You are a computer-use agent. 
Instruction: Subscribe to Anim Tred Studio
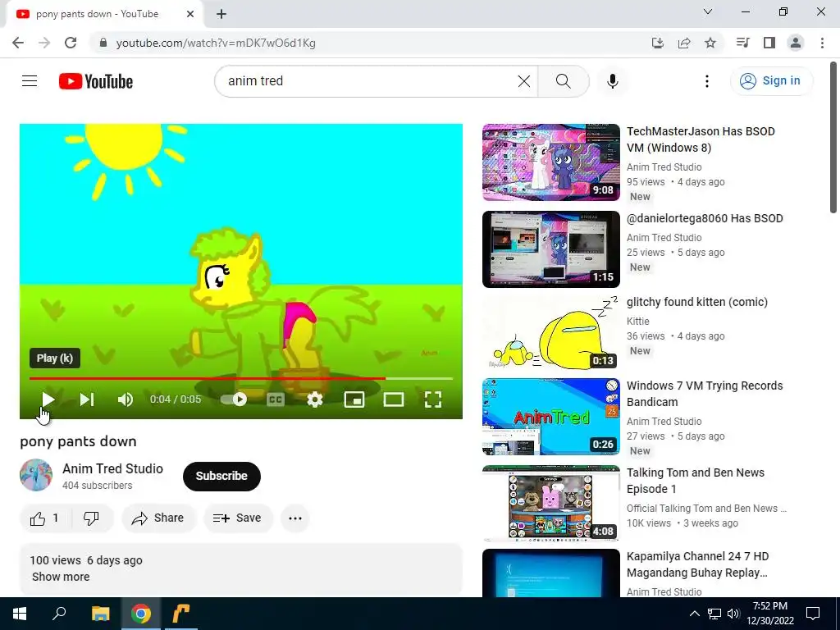(x=221, y=476)
